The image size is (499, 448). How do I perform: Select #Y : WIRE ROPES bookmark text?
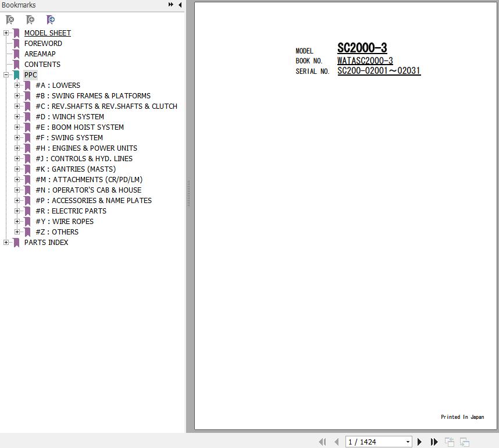point(65,222)
